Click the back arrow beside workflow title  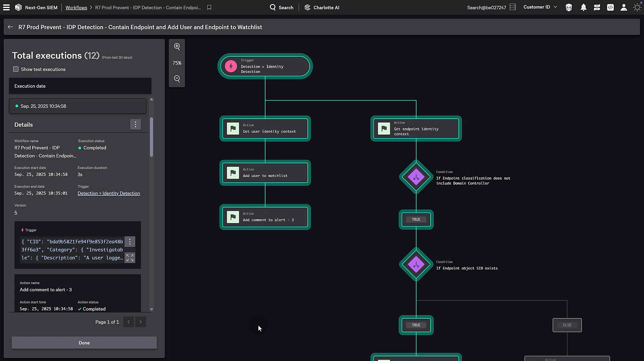tap(10, 27)
